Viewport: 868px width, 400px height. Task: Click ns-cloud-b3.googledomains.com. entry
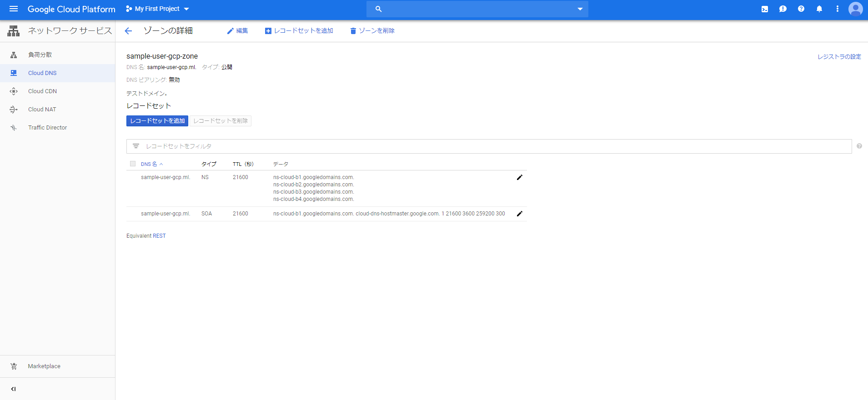tap(314, 192)
